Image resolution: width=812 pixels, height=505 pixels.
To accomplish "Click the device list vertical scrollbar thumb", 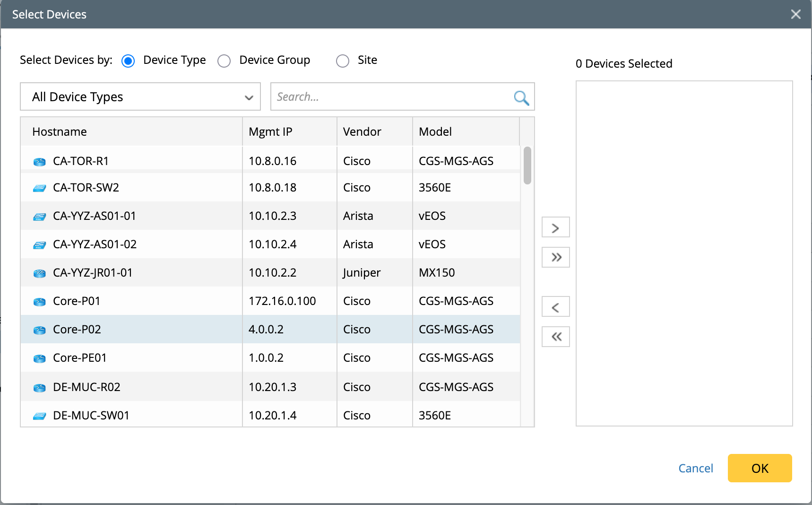I will pyautogui.click(x=527, y=165).
